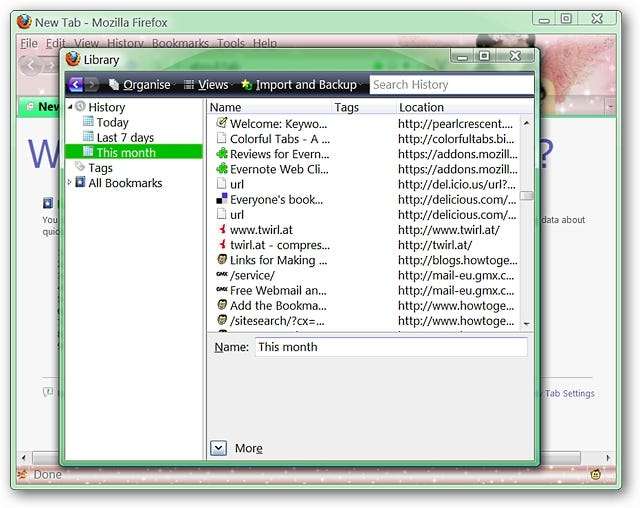
Task: Select http://blogs.howtoge... location cell
Action: (458, 260)
